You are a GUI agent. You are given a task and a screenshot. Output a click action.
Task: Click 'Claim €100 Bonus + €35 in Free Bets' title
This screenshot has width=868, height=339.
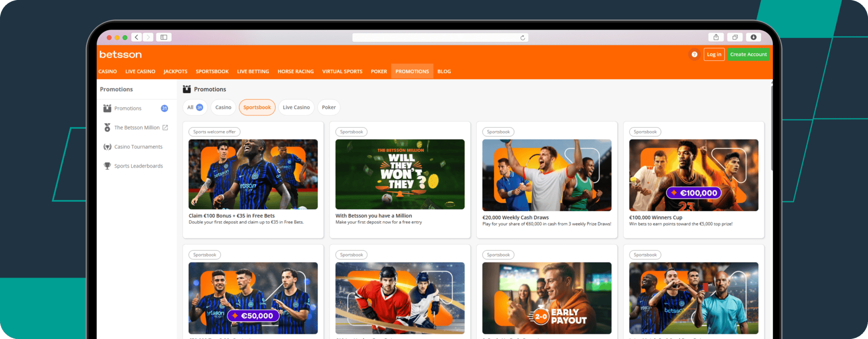[x=232, y=216]
